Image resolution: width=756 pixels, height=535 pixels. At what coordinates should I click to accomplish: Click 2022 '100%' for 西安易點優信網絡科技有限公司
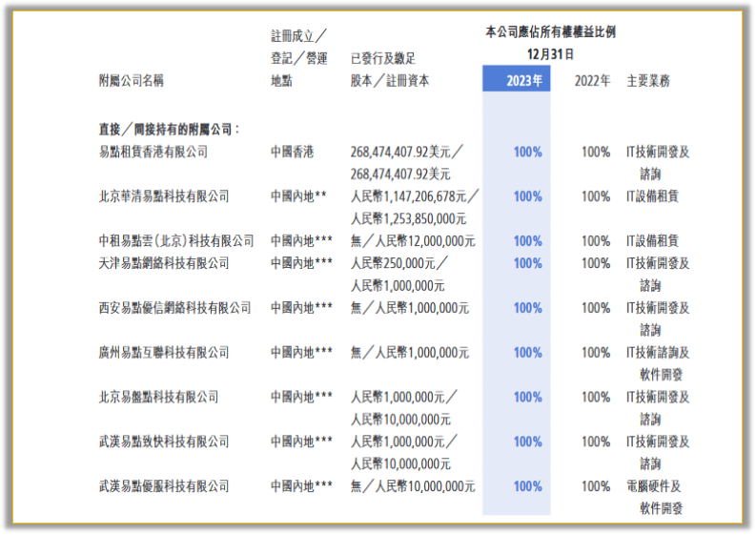(x=596, y=307)
